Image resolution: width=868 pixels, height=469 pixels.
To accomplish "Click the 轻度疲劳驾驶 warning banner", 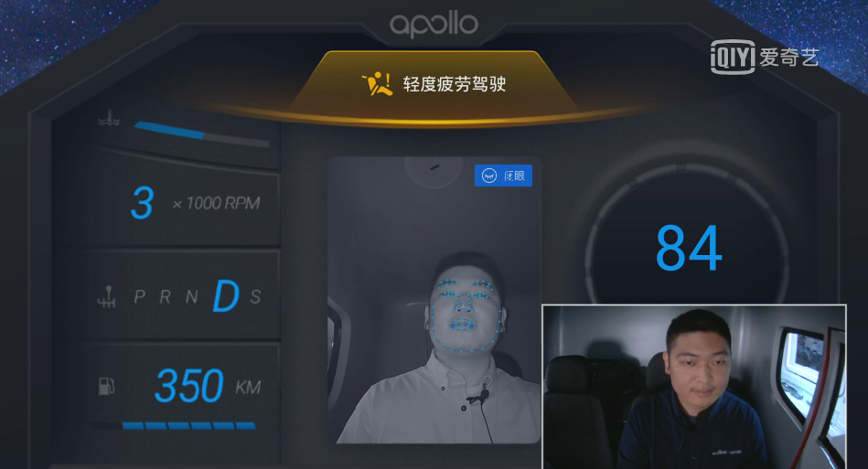I will coord(434,84).
